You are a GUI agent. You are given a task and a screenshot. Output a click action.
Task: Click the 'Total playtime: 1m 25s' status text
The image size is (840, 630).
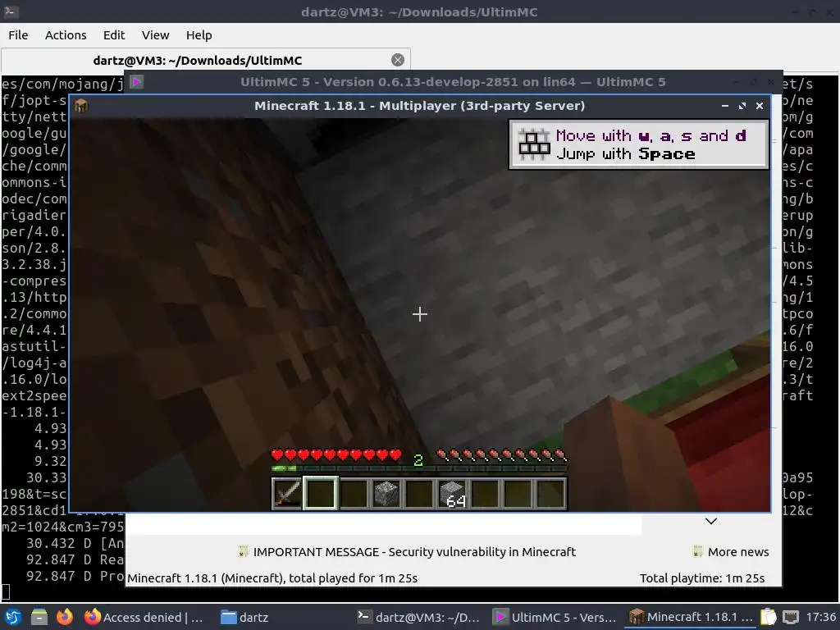click(702, 578)
